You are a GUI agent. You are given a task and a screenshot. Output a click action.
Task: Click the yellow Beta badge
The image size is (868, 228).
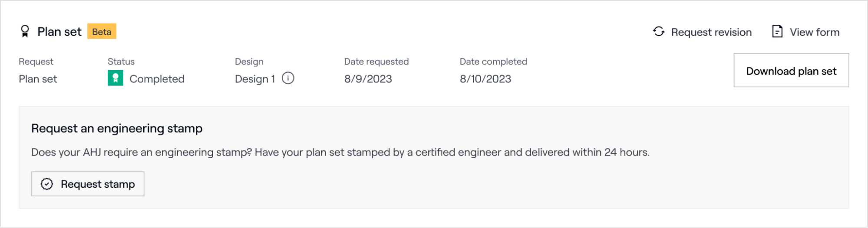102,32
